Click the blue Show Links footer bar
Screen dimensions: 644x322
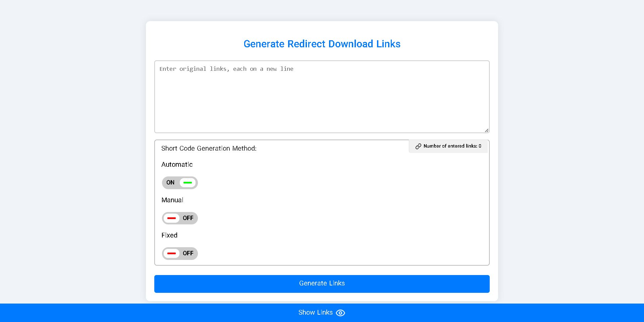[x=322, y=312]
